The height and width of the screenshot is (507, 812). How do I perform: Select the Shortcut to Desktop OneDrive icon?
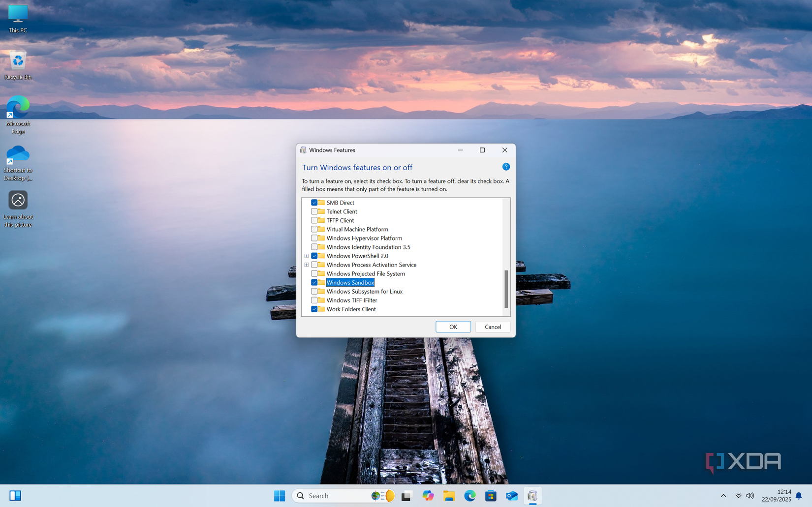pyautogui.click(x=18, y=163)
